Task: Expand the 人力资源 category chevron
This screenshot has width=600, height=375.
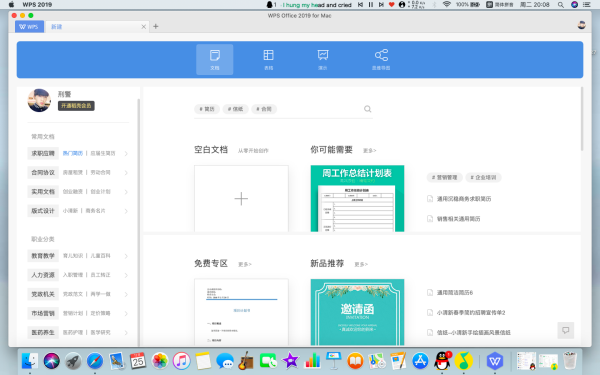Action: click(126, 275)
